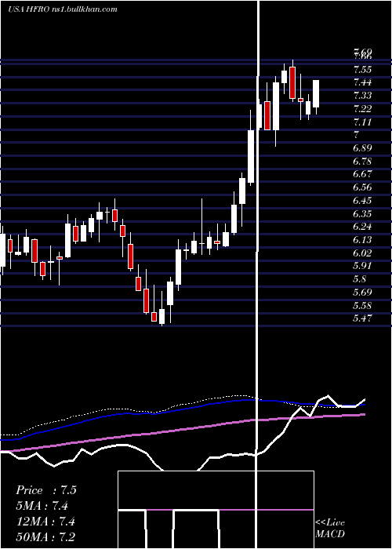
Task: Click the '<<Live MACD' label
Action: point(330,529)
